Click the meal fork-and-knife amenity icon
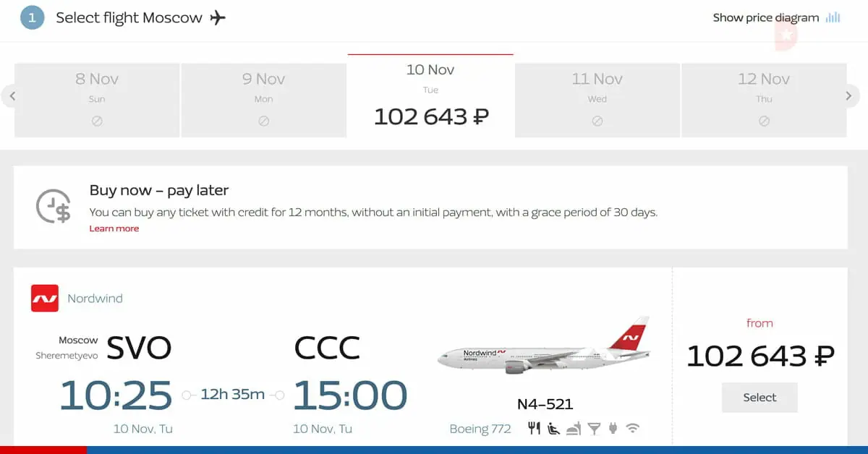This screenshot has height=454, width=868. (x=534, y=428)
